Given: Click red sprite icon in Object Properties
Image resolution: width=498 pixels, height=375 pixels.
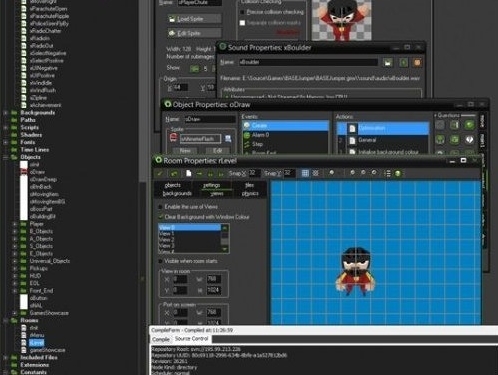Looking at the screenshot, I should (173, 138).
